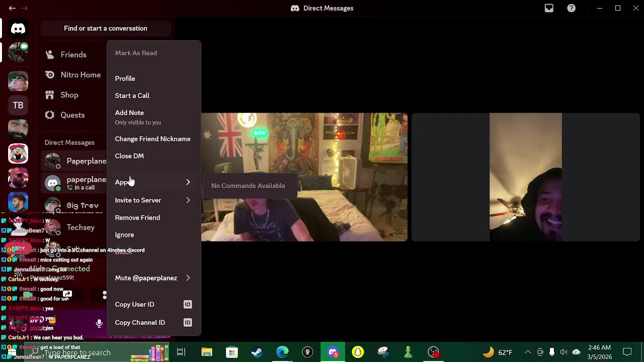Open the sunglasses avatar server in sidebar
This screenshot has width=644, height=362.
[18, 80]
